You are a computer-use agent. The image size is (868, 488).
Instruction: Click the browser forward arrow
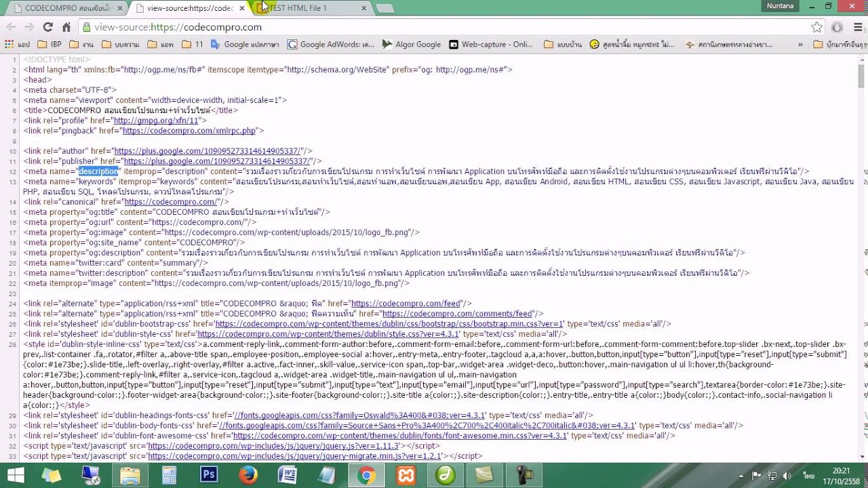(29, 27)
